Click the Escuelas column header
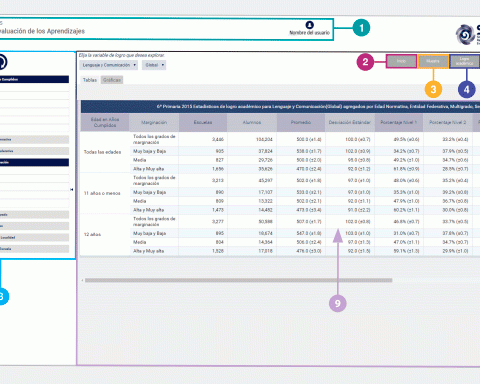Screen dimensions: 480x384 (203, 122)
